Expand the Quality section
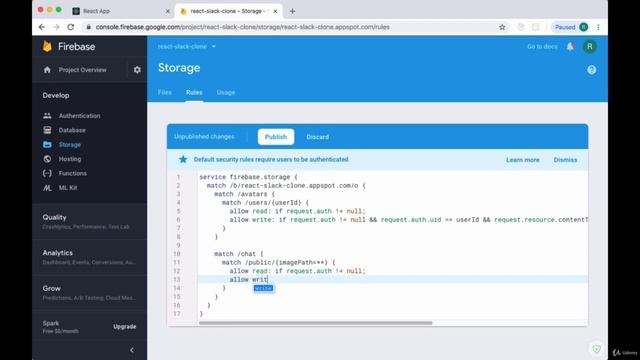Screen dimensions: 640x360 [x=89, y=221]
